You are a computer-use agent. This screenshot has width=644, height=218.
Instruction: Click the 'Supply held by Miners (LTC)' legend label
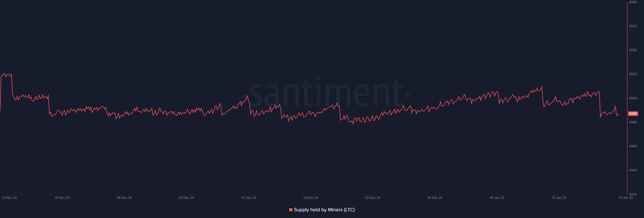[x=324, y=210]
